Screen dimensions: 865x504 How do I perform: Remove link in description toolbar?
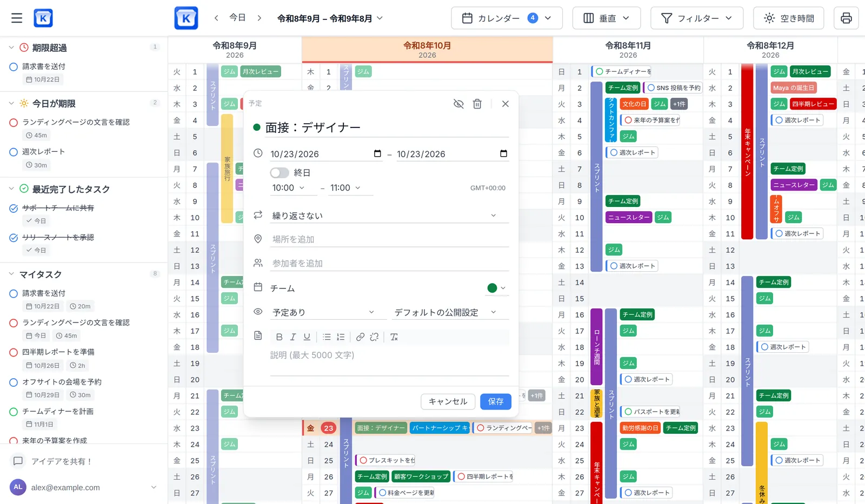point(374,337)
